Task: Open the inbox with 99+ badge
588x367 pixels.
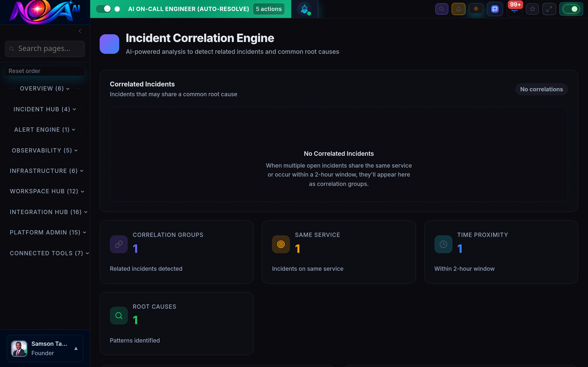Action: click(x=514, y=10)
